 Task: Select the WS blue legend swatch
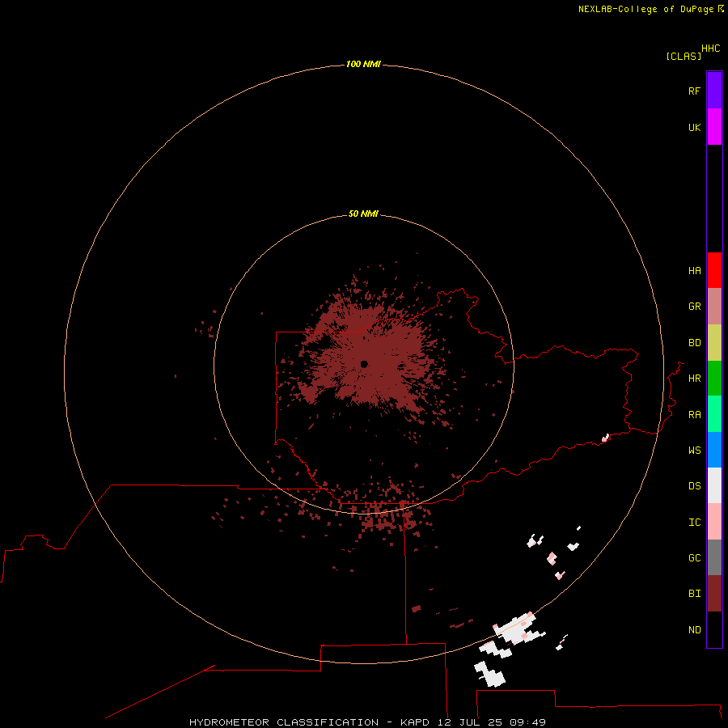tap(714, 450)
